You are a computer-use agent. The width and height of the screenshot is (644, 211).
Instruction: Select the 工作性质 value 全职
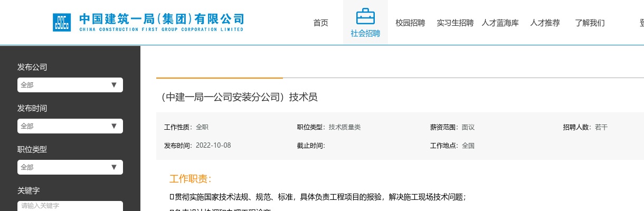[x=202, y=127]
